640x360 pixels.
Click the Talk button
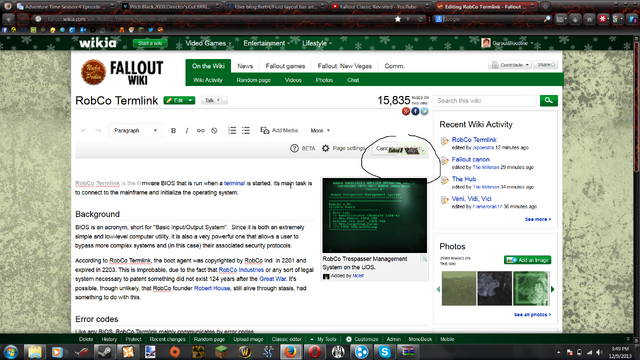coord(213,100)
